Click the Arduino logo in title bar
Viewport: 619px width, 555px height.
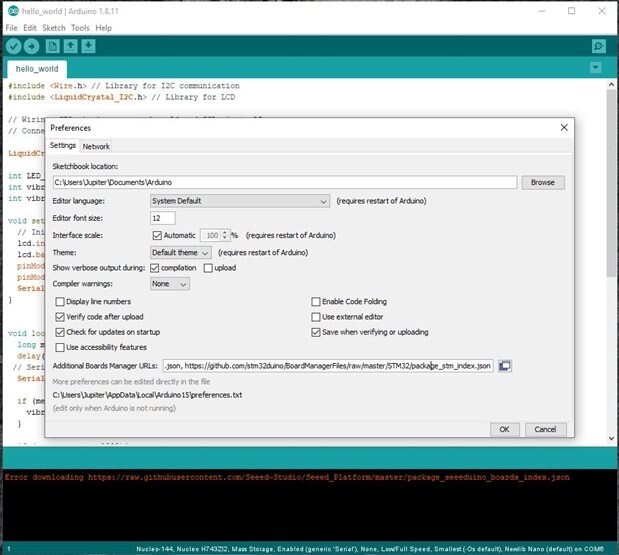point(13,11)
